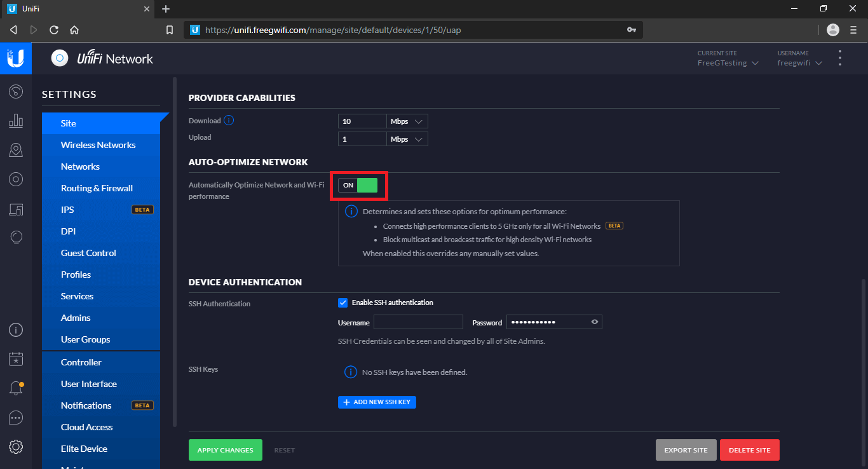Open the Alerts bell icon

(x=16, y=388)
